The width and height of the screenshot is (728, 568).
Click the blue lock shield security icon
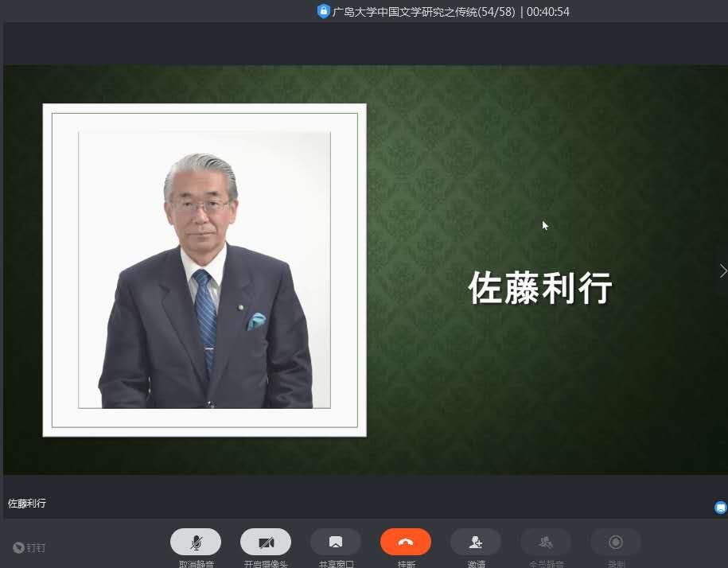[323, 11]
